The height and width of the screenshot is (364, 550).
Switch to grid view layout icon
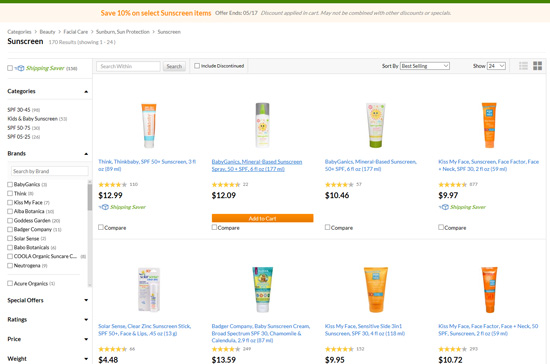[x=537, y=66]
